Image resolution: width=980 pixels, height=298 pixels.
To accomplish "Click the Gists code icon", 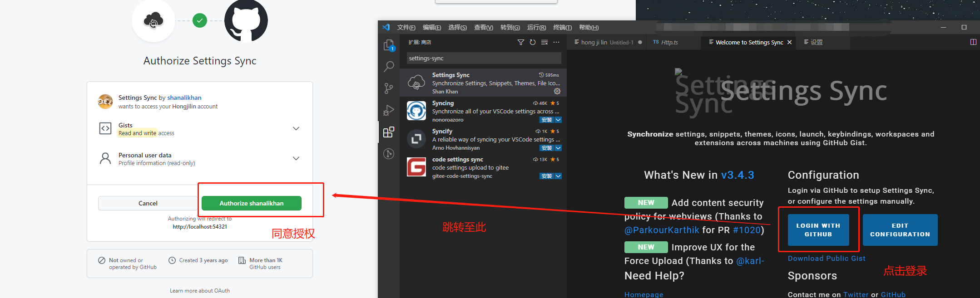I will click(x=105, y=128).
